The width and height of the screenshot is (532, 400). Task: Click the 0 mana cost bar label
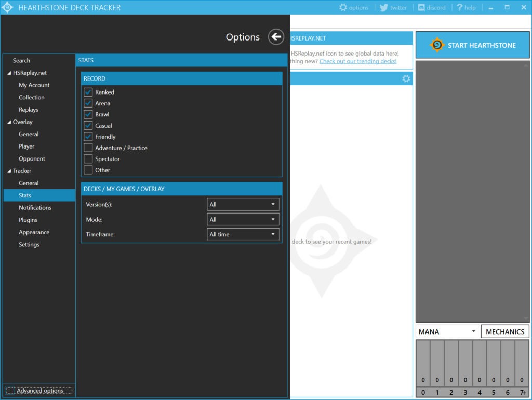[423, 392]
